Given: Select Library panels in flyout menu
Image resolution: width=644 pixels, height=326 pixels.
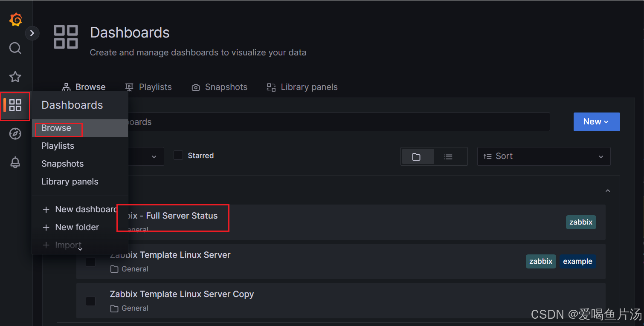Looking at the screenshot, I should point(80,182).
